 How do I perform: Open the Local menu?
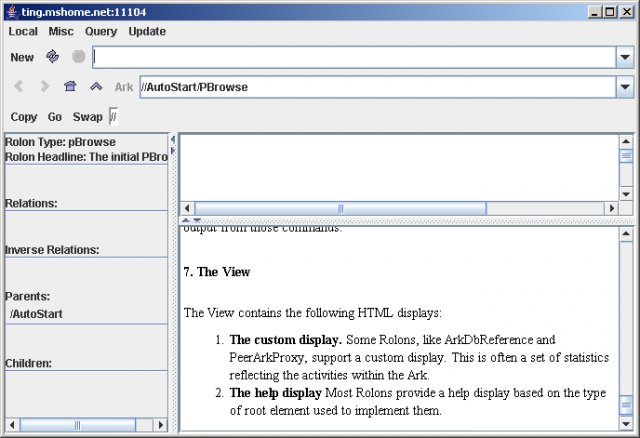(x=23, y=32)
